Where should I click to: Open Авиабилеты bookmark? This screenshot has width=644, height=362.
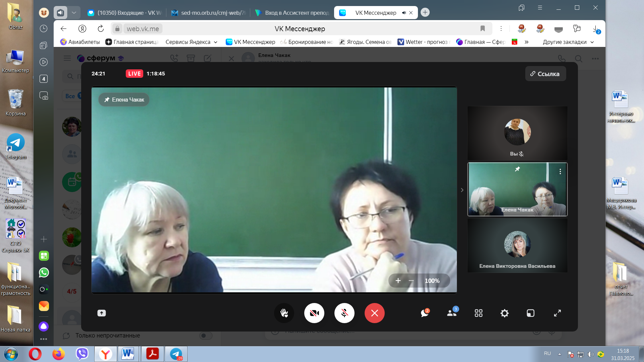pos(80,42)
